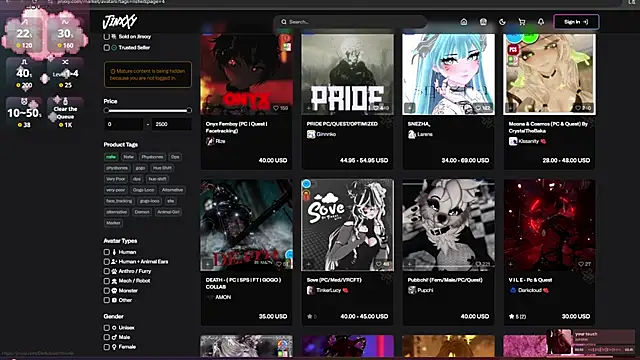The height and width of the screenshot is (360, 640).
Task: Click the minimum price field showing 0
Action: coord(124,124)
